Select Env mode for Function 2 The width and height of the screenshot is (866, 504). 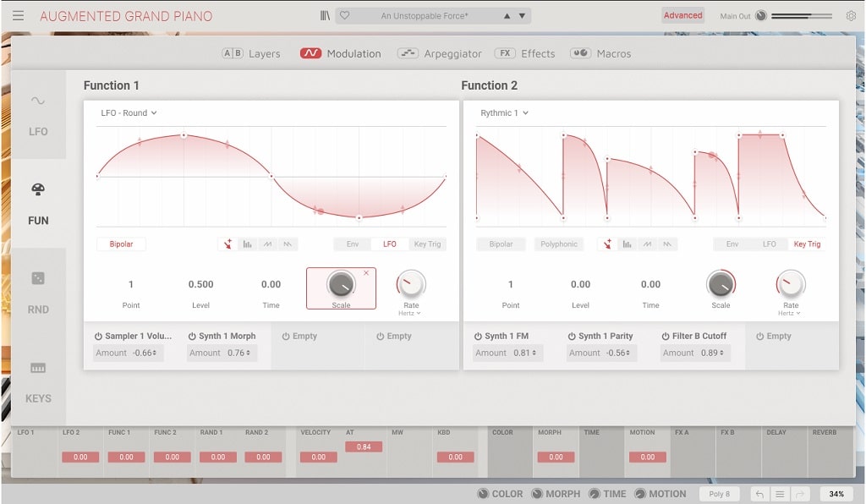[x=732, y=244]
